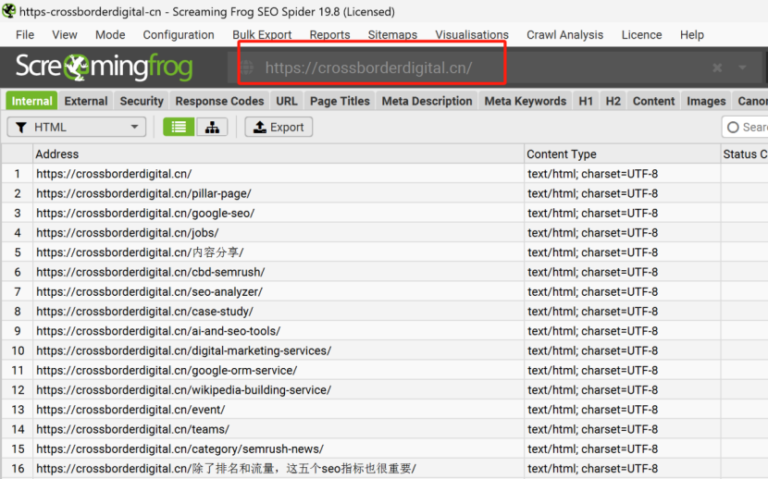768x479 pixels.
Task: Switch to the Page Titles tab
Action: tap(340, 101)
